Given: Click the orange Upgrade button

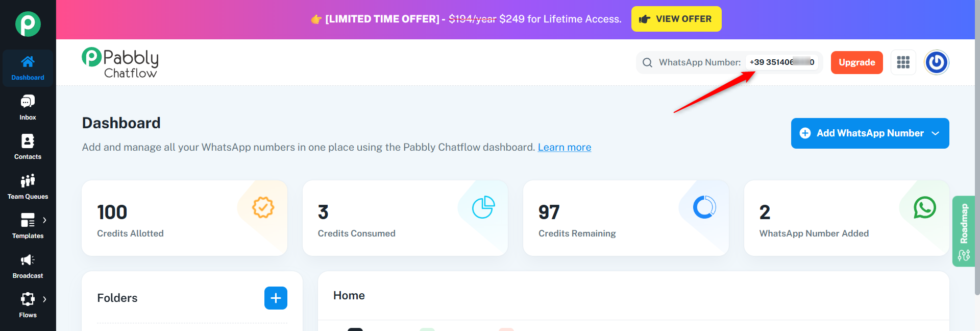Looking at the screenshot, I should coord(856,62).
